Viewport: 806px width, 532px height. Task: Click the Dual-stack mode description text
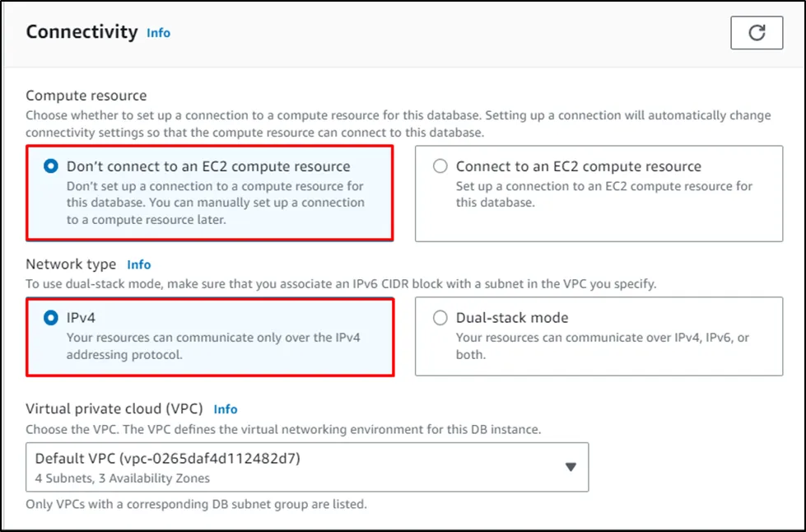[602, 346]
